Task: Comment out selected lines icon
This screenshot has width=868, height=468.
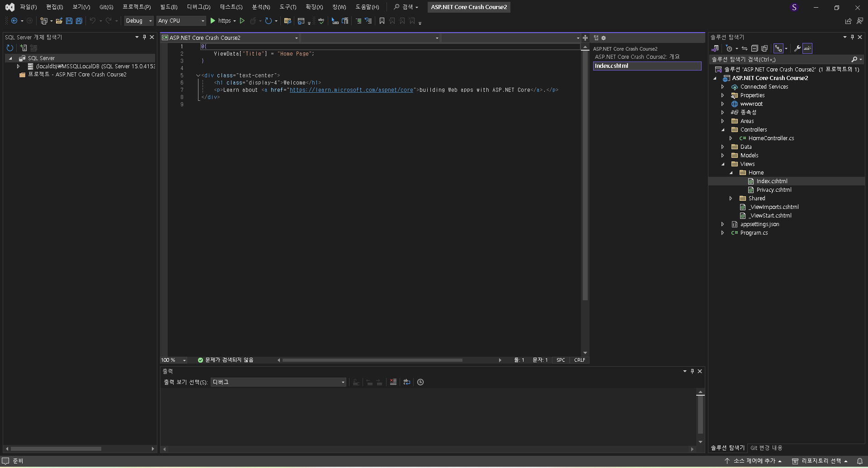Action: pos(359,21)
